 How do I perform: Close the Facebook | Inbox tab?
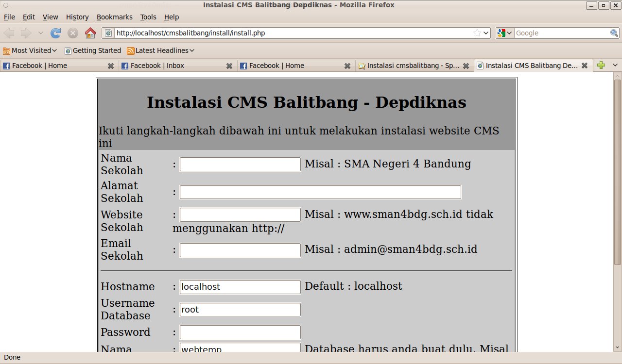pos(229,66)
